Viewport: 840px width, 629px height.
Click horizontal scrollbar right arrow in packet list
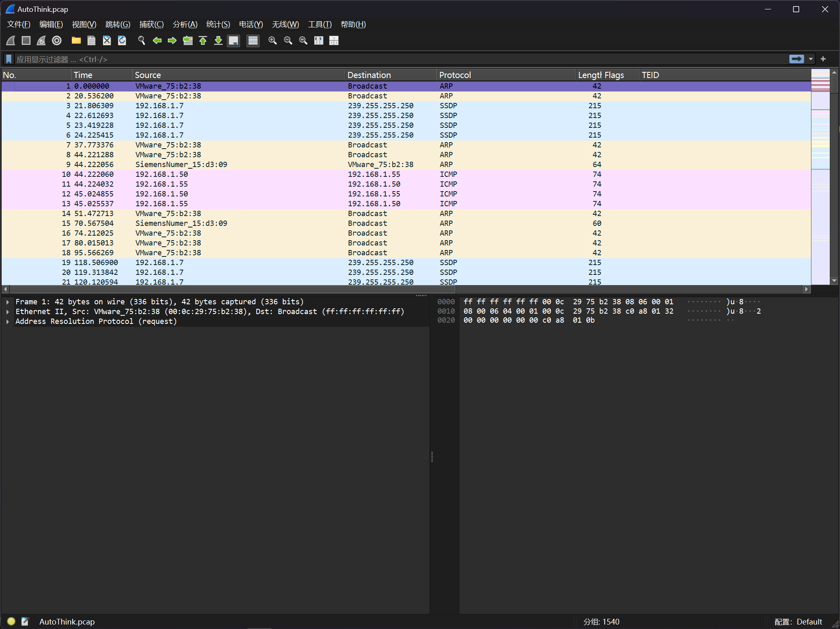pos(806,289)
